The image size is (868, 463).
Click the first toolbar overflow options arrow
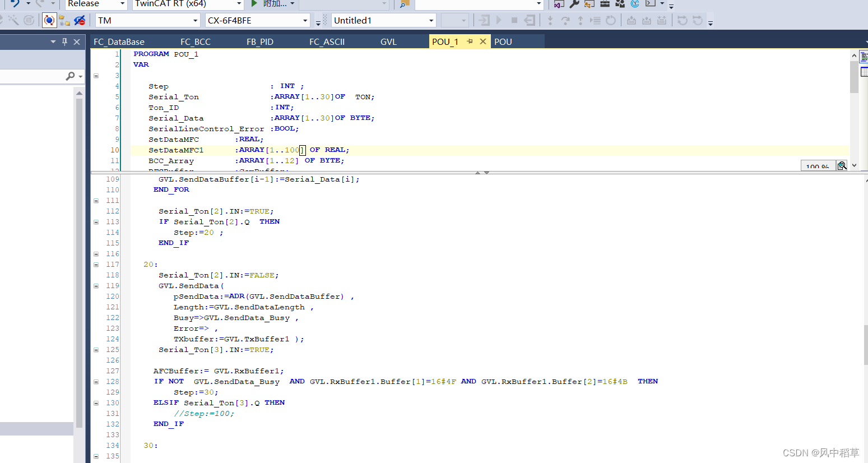pyautogui.click(x=671, y=6)
